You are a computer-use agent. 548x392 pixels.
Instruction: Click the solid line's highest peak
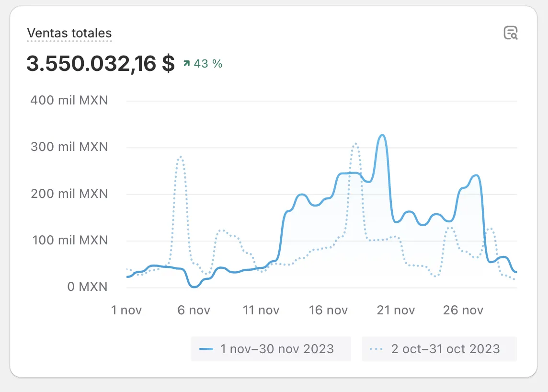[382, 135]
